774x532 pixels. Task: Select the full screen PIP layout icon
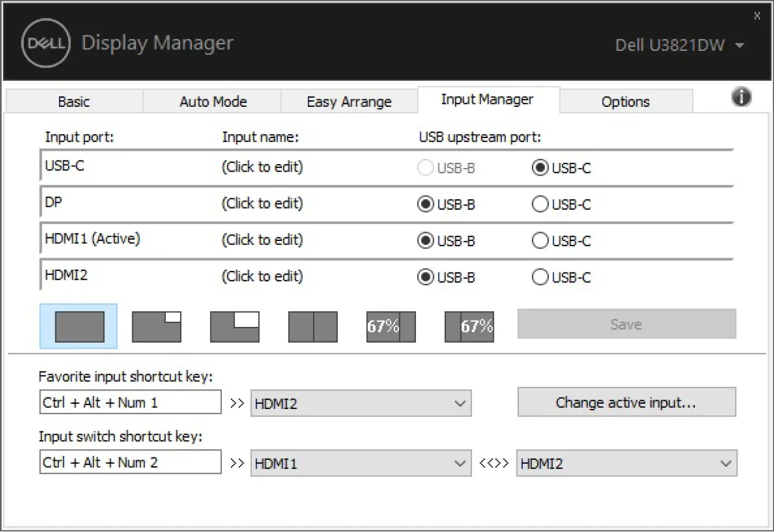pos(78,326)
